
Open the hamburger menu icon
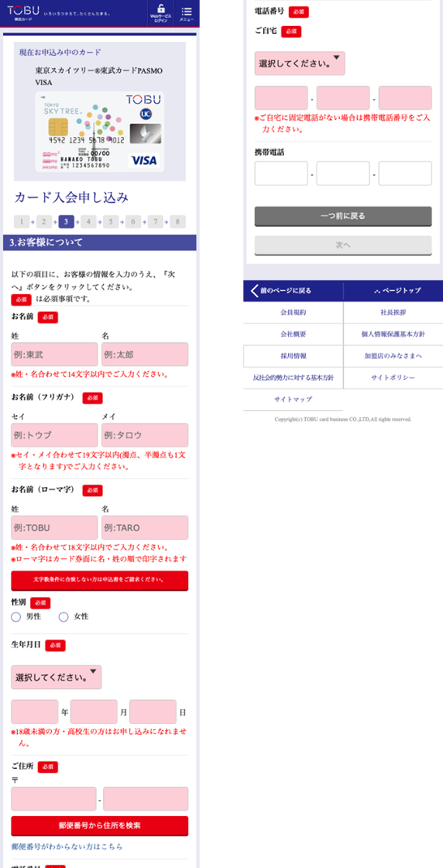tap(187, 13)
